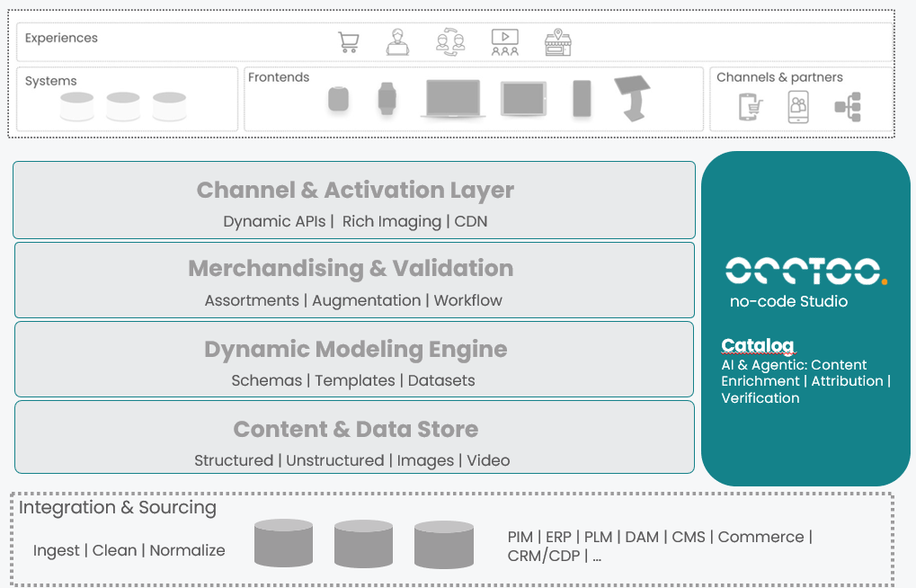Select the Datasets text

click(x=441, y=380)
